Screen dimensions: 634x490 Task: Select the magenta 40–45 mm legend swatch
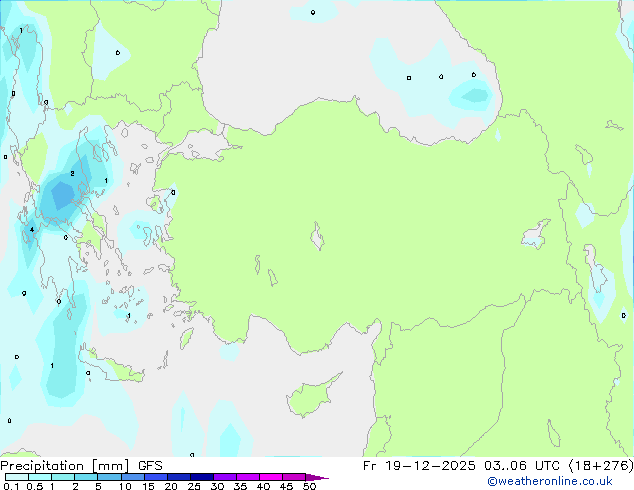(x=271, y=477)
